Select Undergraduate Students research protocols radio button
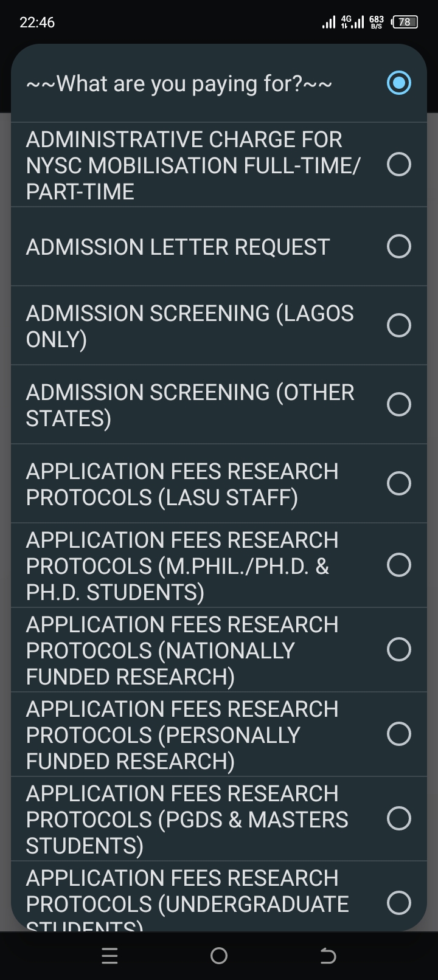This screenshot has height=980, width=438. [x=399, y=903]
